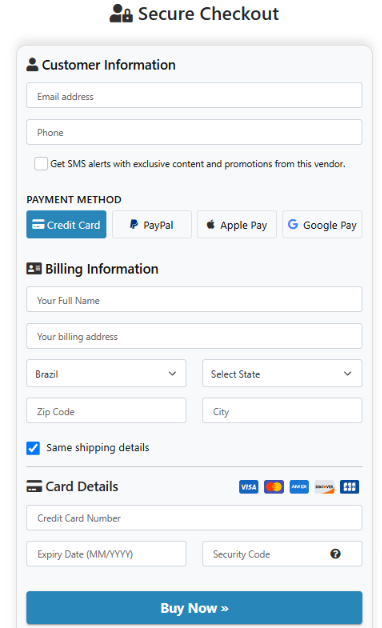This screenshot has height=628, width=382.
Task: Click the Buy Now button
Action: coord(194,608)
